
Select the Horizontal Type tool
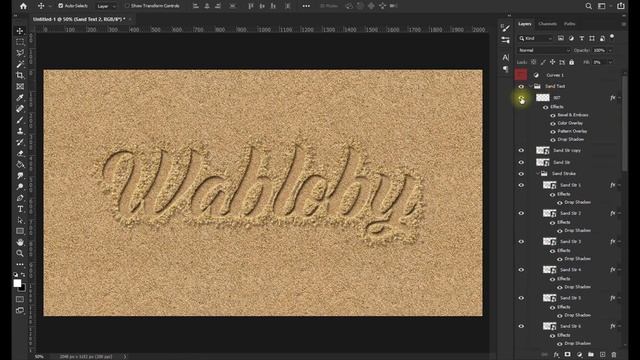tap(20, 209)
